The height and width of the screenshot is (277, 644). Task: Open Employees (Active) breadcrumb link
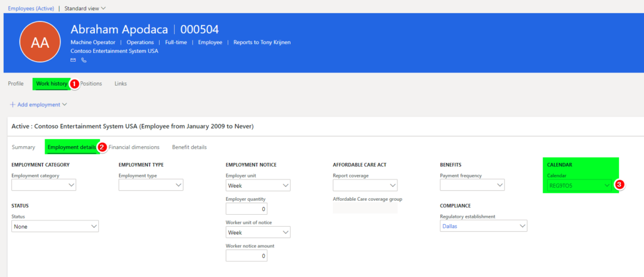pos(31,8)
